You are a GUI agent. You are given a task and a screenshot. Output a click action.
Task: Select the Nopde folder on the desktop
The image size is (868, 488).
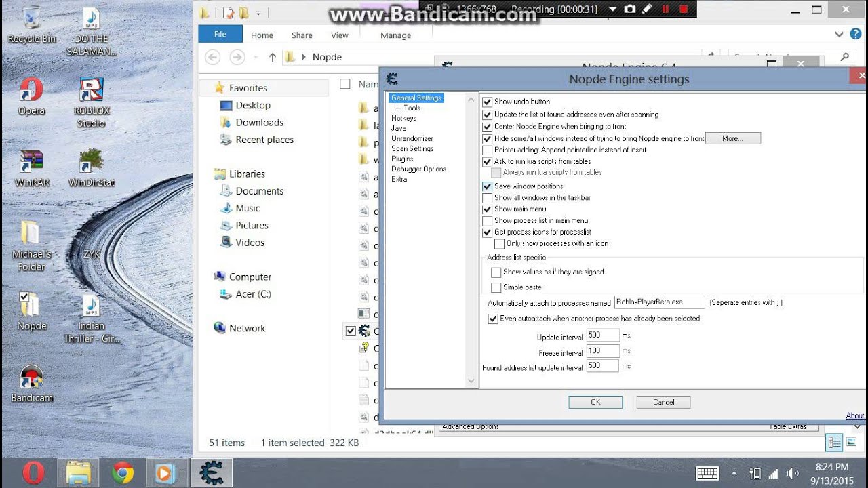31,312
